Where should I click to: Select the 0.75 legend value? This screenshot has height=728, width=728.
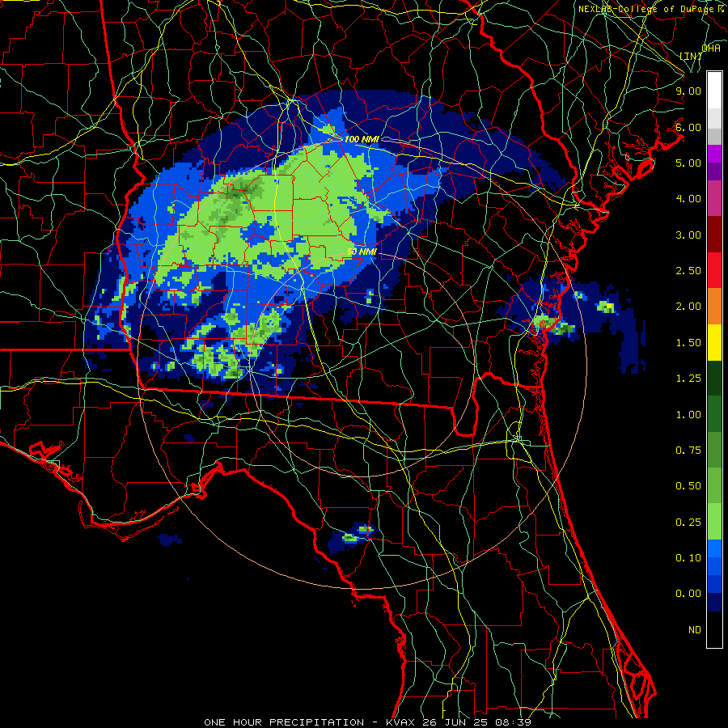coord(688,451)
